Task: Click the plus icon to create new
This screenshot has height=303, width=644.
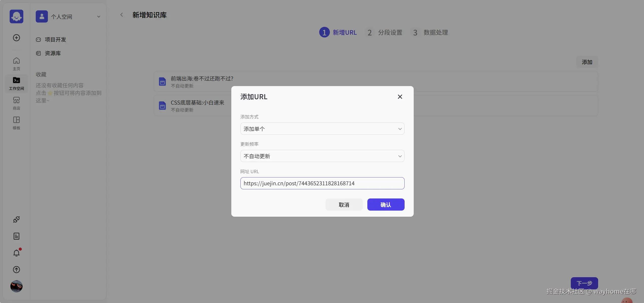Action: pyautogui.click(x=16, y=37)
